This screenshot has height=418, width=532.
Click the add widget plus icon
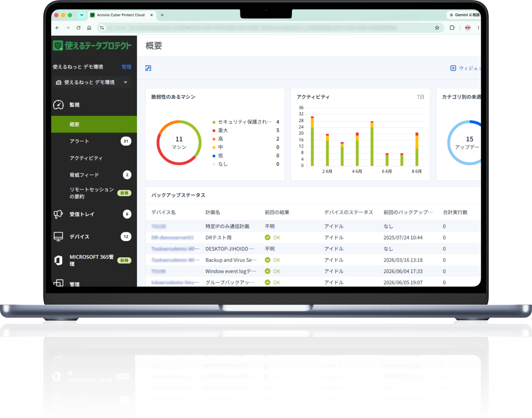pyautogui.click(x=453, y=68)
